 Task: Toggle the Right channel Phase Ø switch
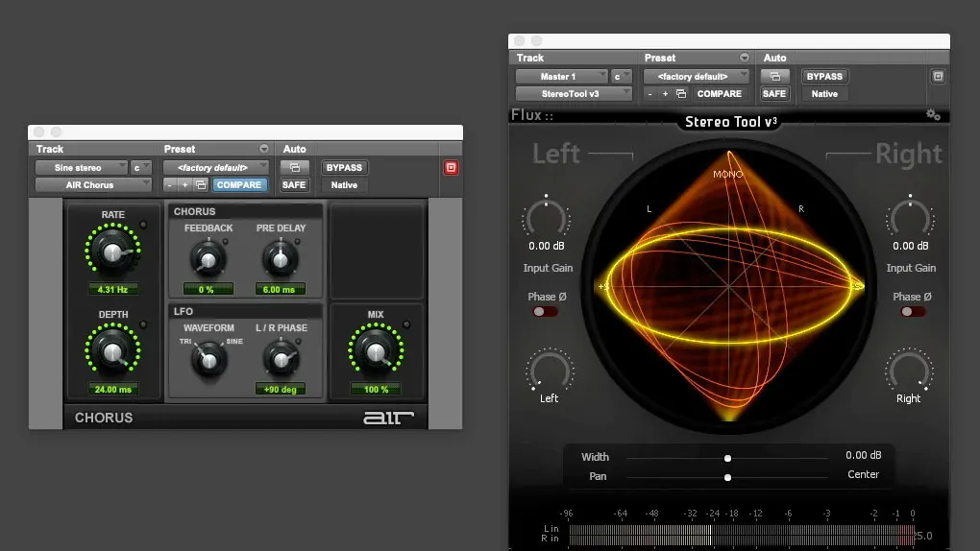coord(913,311)
